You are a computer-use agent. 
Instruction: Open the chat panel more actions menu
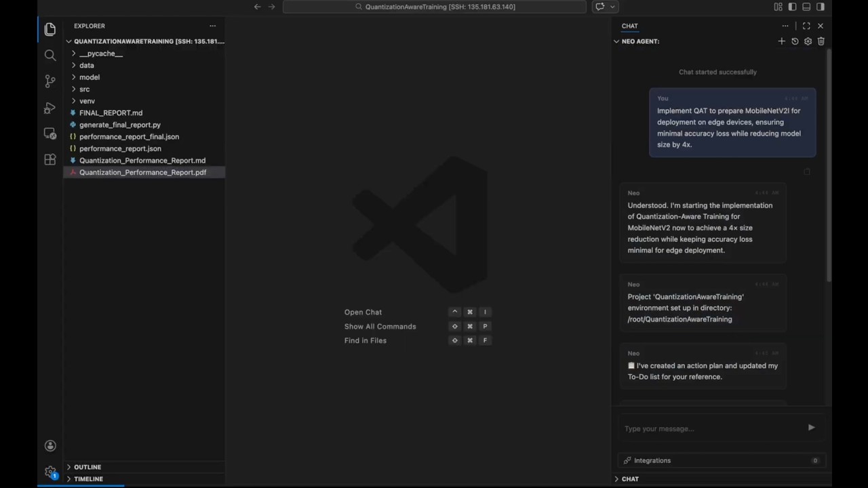[x=785, y=26]
